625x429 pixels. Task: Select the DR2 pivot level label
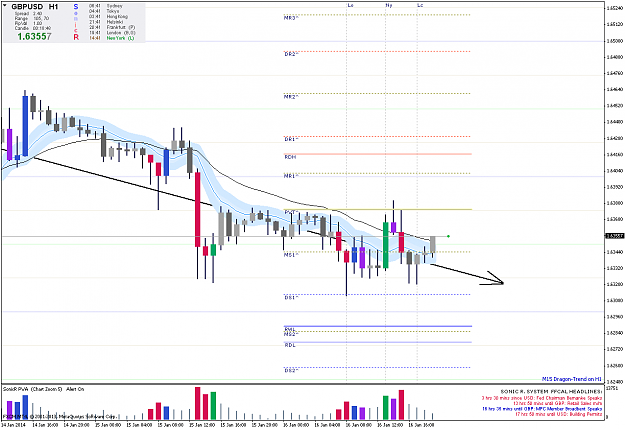tap(291, 54)
